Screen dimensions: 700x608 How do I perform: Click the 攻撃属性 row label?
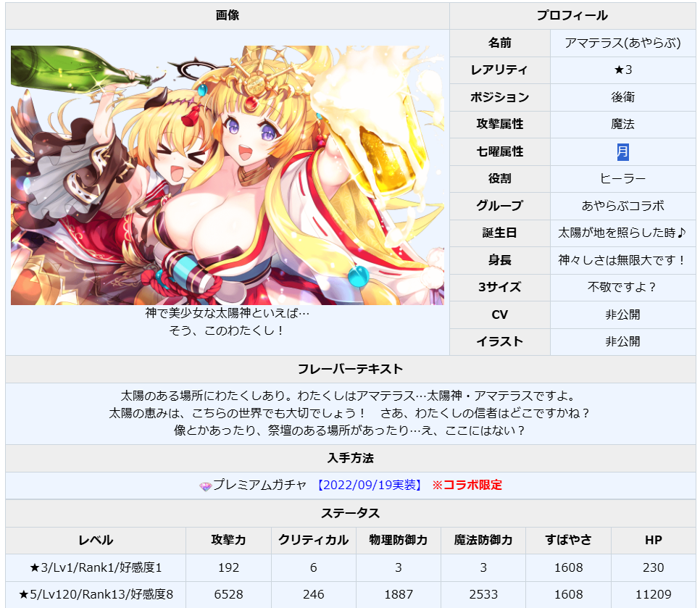[x=499, y=124]
